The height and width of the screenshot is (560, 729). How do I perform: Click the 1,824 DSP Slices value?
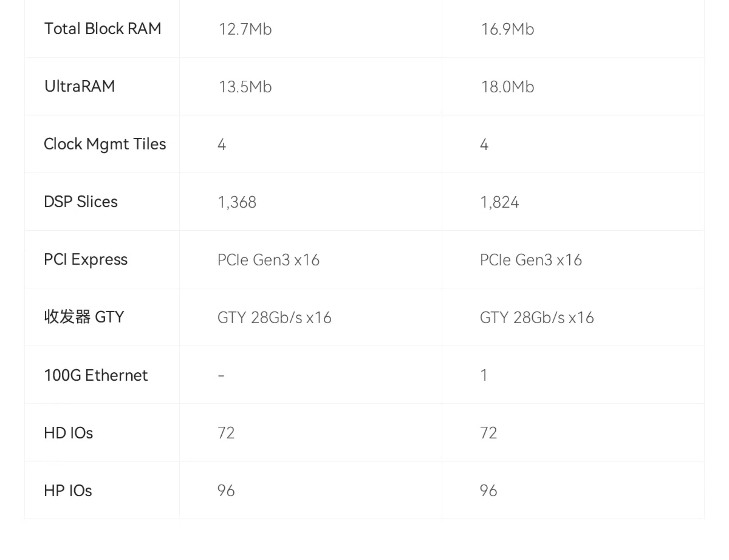[499, 202]
